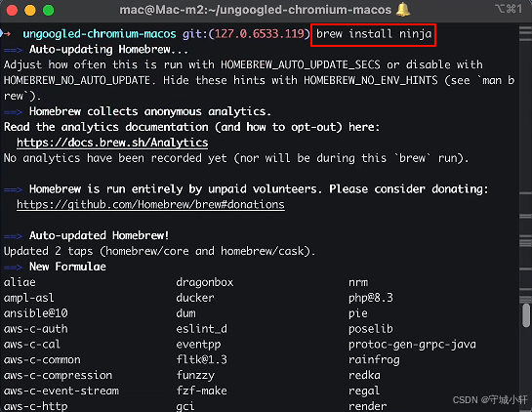Image resolution: width=532 pixels, height=412 pixels.
Task: Select the formula name 'regal'
Action: point(364,391)
